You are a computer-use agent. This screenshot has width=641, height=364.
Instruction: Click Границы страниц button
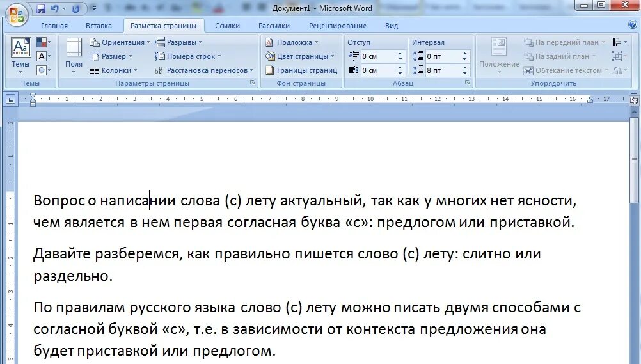[x=301, y=70]
